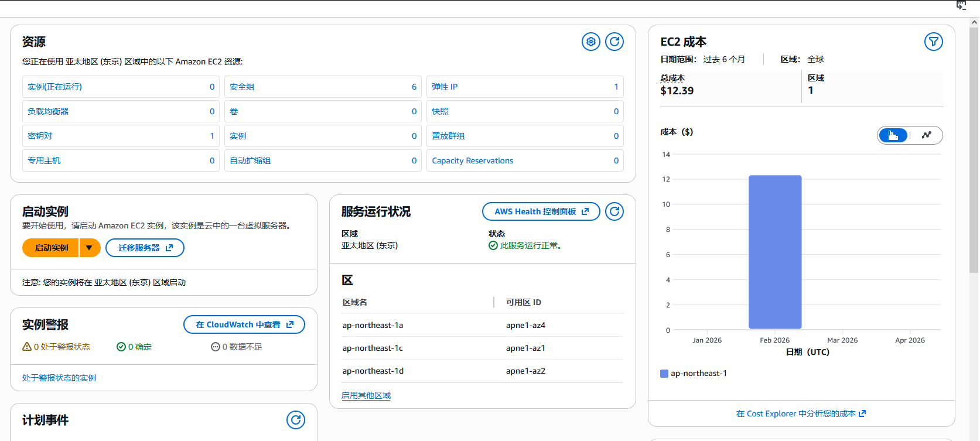Viewport: 980px width, 441px height.
Task: Open the AWS Health dashboard
Action: click(541, 211)
